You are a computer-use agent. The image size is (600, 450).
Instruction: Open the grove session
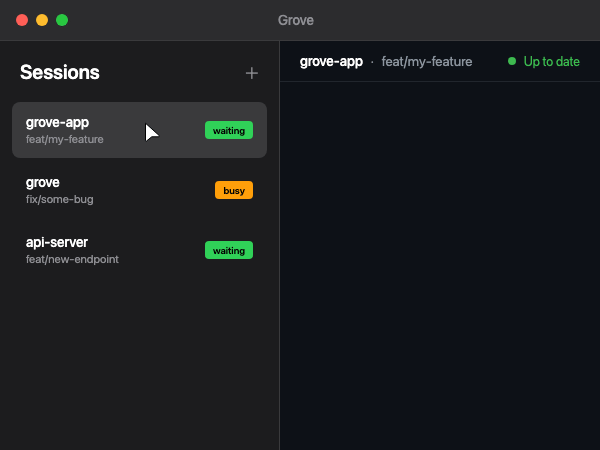(43, 183)
